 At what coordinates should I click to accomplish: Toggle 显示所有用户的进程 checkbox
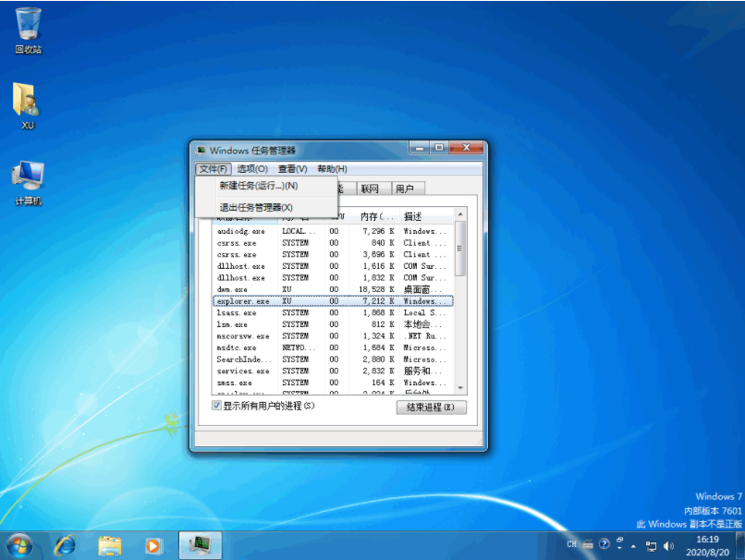(216, 407)
